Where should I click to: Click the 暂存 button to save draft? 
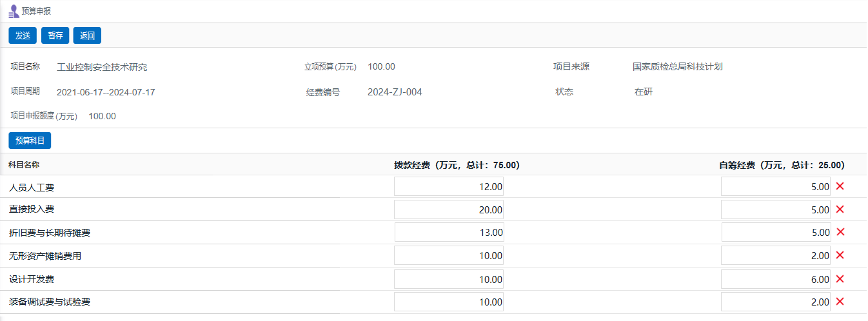(55, 36)
